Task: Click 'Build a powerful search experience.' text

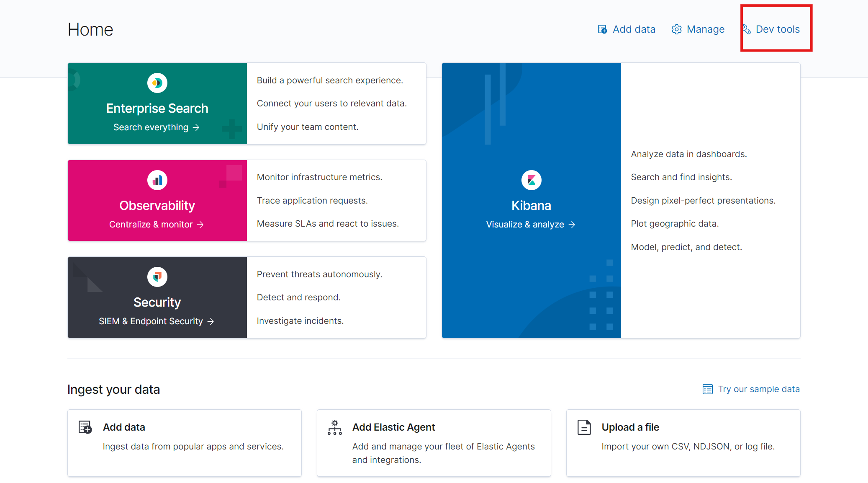Action: pos(330,80)
